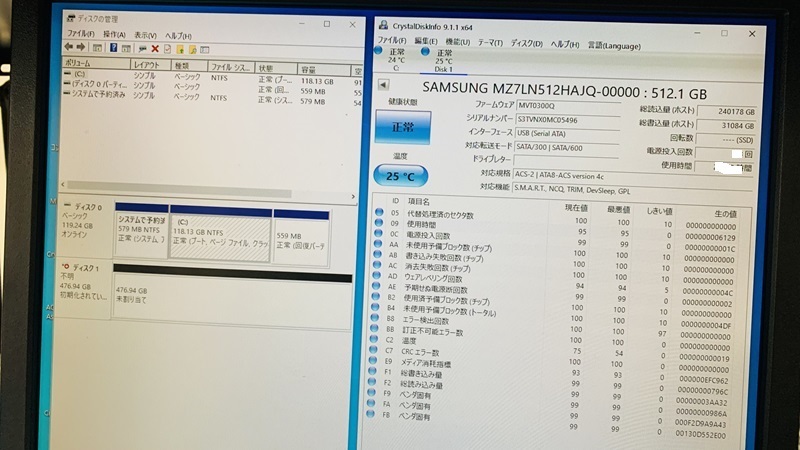Click status icon for 総書き込み量 row F1
The height and width of the screenshot is (450, 800).
click(x=373, y=371)
